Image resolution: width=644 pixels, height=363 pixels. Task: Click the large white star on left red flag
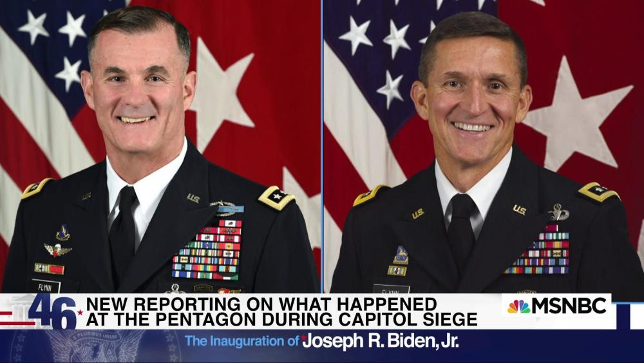click(222, 88)
